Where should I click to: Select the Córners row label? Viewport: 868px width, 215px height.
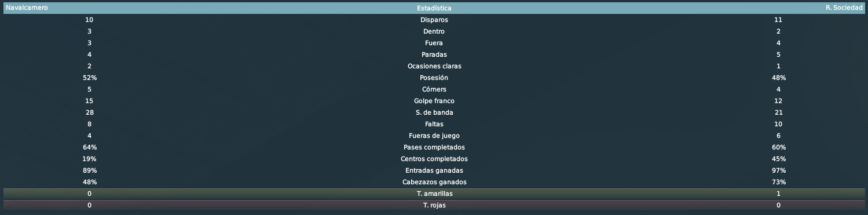(434, 89)
